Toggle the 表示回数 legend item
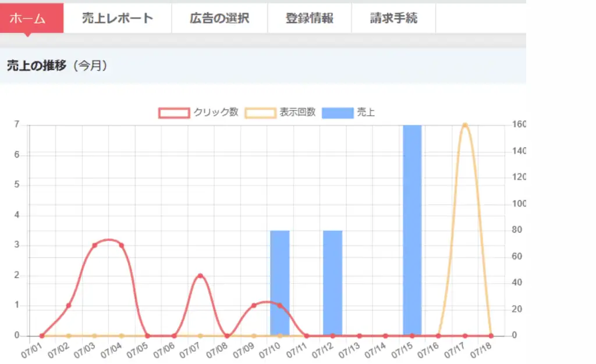 click(280, 113)
